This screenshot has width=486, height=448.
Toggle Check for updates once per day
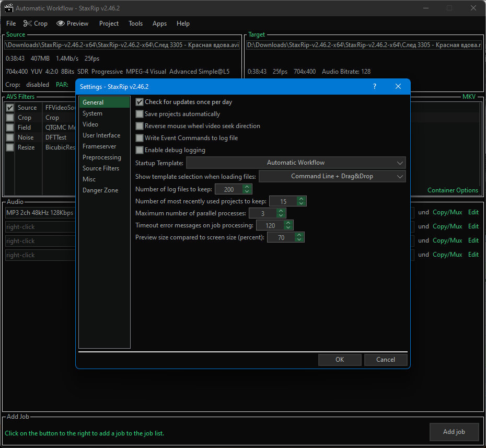pyautogui.click(x=140, y=102)
